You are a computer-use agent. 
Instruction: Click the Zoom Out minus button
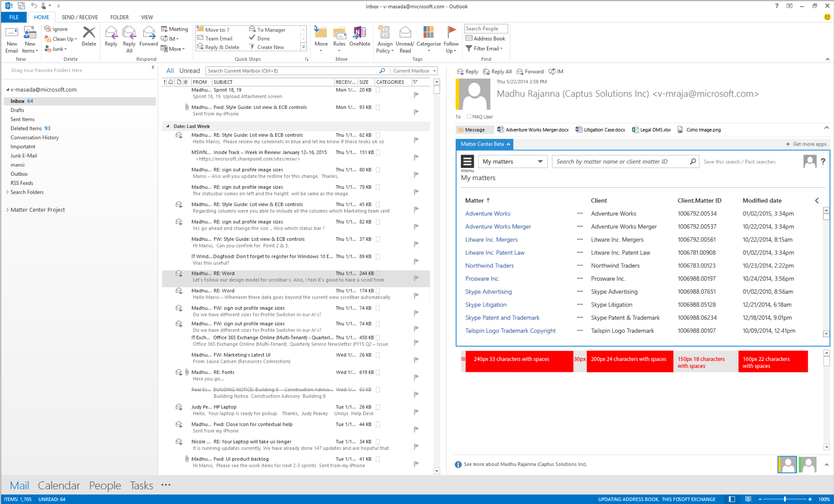pos(760,499)
